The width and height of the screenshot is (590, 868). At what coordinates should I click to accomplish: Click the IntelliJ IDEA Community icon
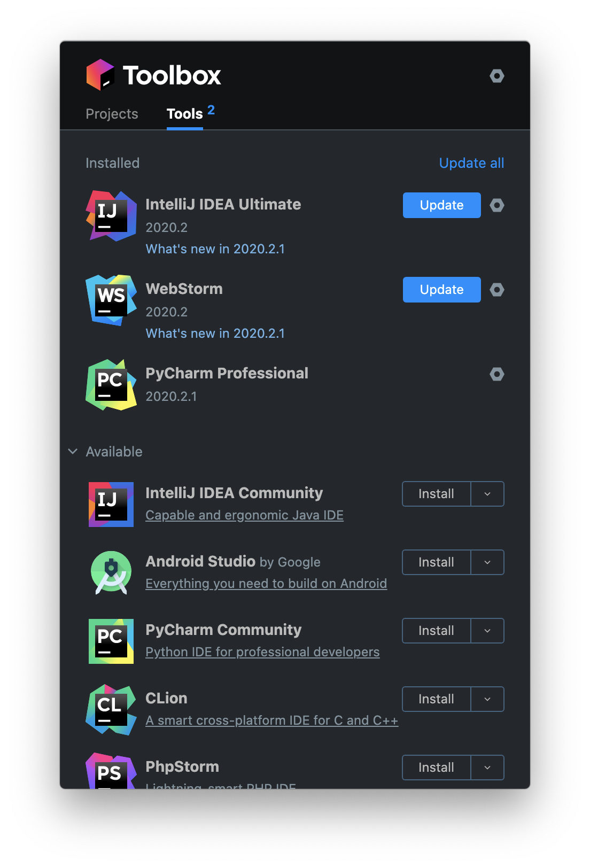click(111, 505)
